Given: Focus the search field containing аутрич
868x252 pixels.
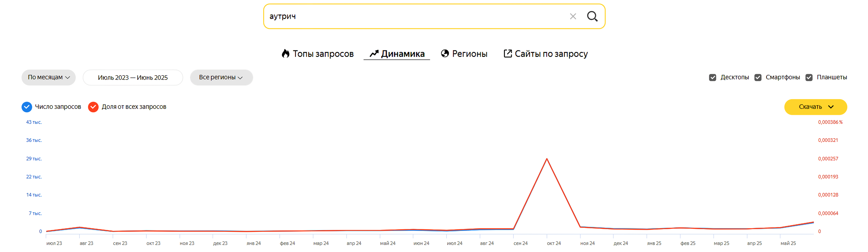Looking at the screenshot, I should click(414, 16).
